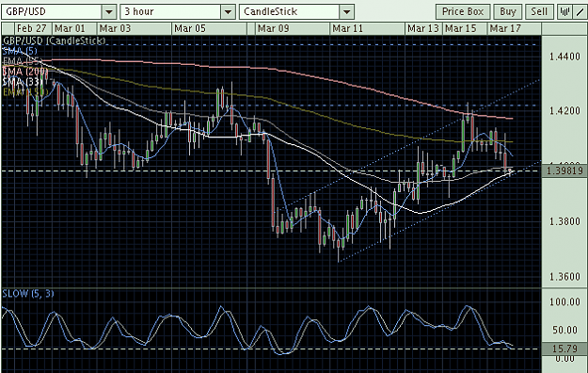Image resolution: width=588 pixels, height=373 pixels.
Task: Open the CandleStick chart type dropdown arrow
Action: click(347, 12)
